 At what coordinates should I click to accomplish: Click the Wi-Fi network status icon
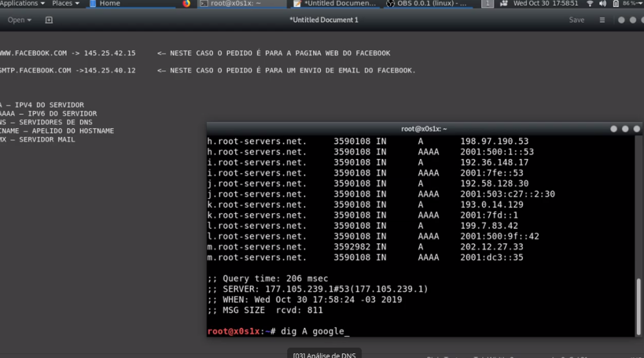[x=589, y=4]
